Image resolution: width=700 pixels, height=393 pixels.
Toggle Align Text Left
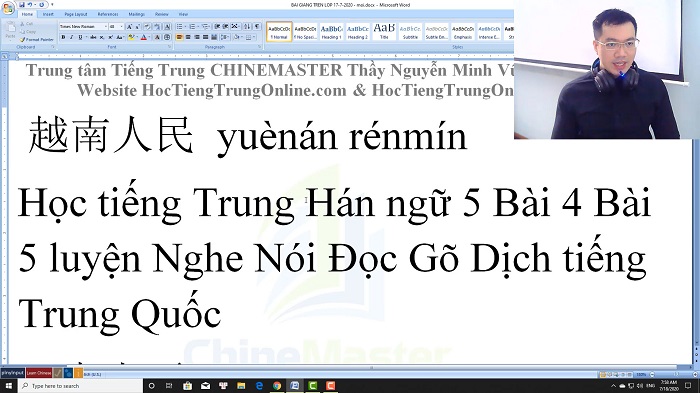point(179,38)
